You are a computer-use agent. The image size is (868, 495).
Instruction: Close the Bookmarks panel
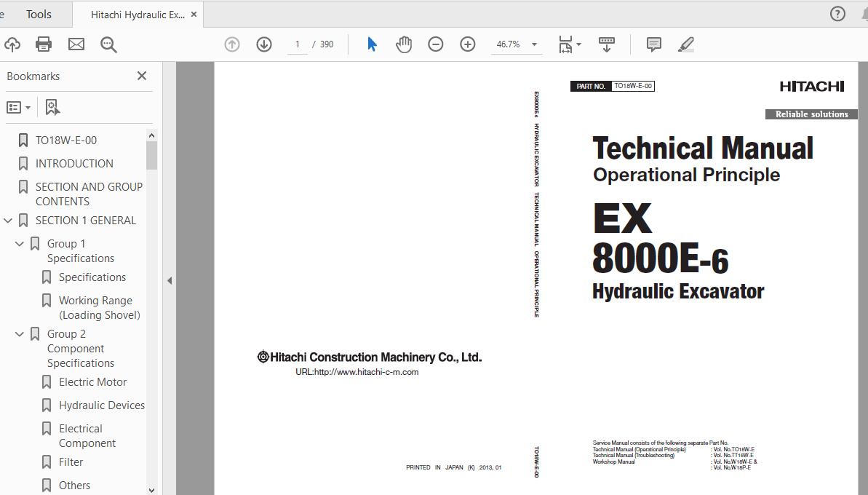142,76
